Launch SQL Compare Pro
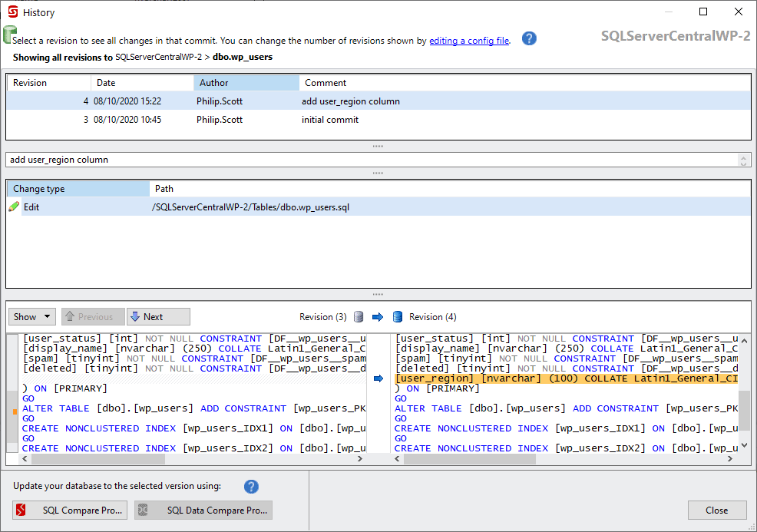 70,511
